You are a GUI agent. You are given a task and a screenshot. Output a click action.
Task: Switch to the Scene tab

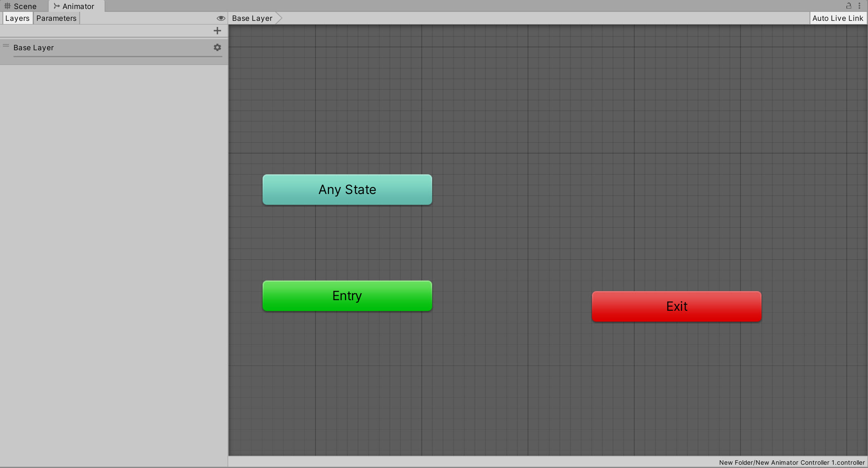25,6
